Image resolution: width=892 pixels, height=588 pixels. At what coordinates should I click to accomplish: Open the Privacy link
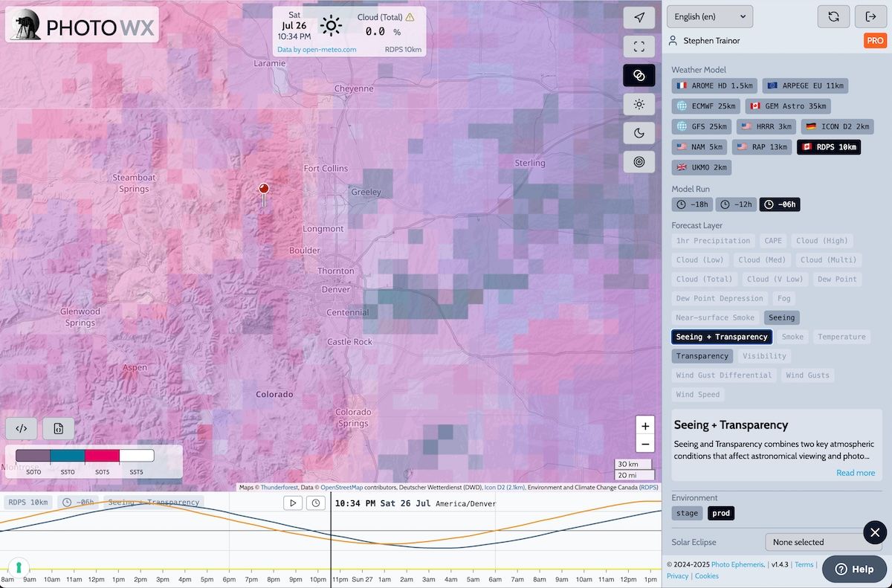[678, 576]
